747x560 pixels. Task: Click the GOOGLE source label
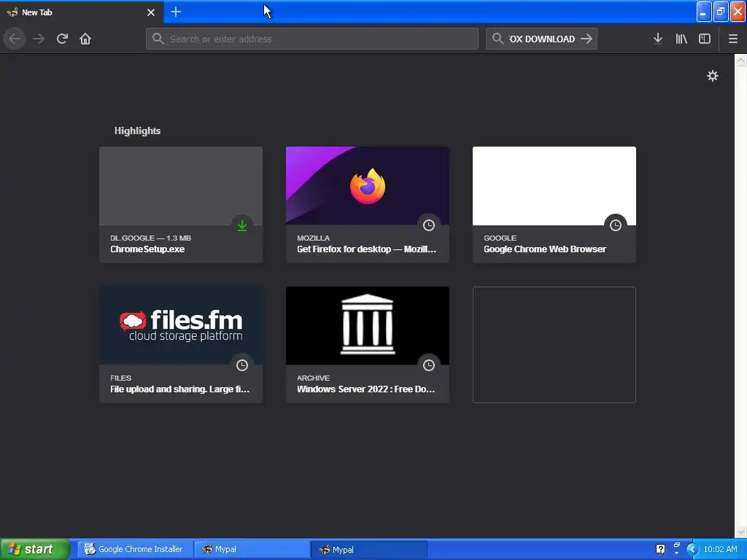point(500,238)
